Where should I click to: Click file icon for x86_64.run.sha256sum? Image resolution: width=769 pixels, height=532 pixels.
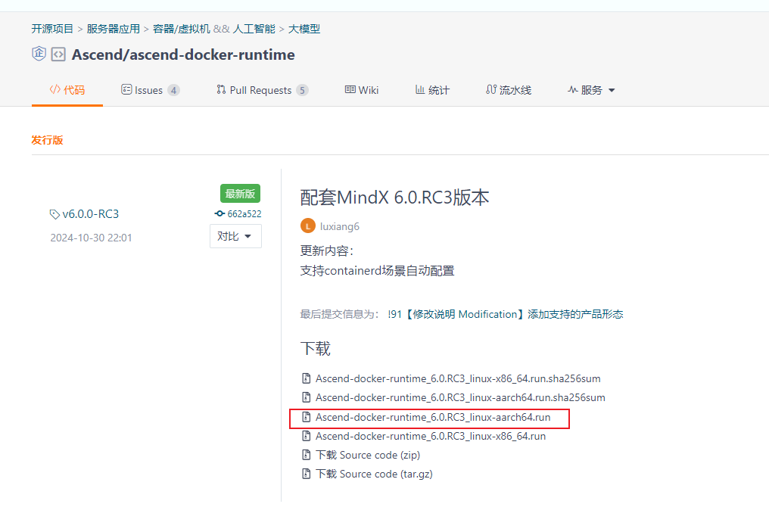(307, 378)
